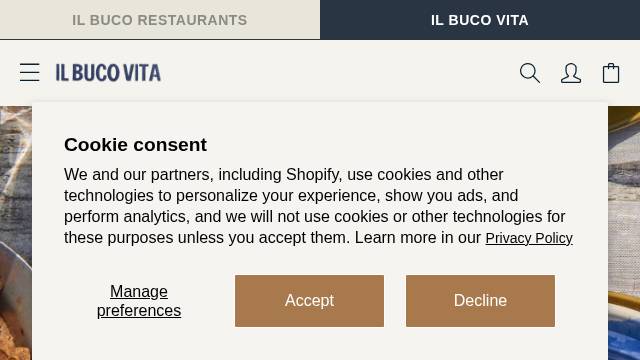Click blank area below the Decline button
Screen dimensions: 640x360
click(480, 344)
